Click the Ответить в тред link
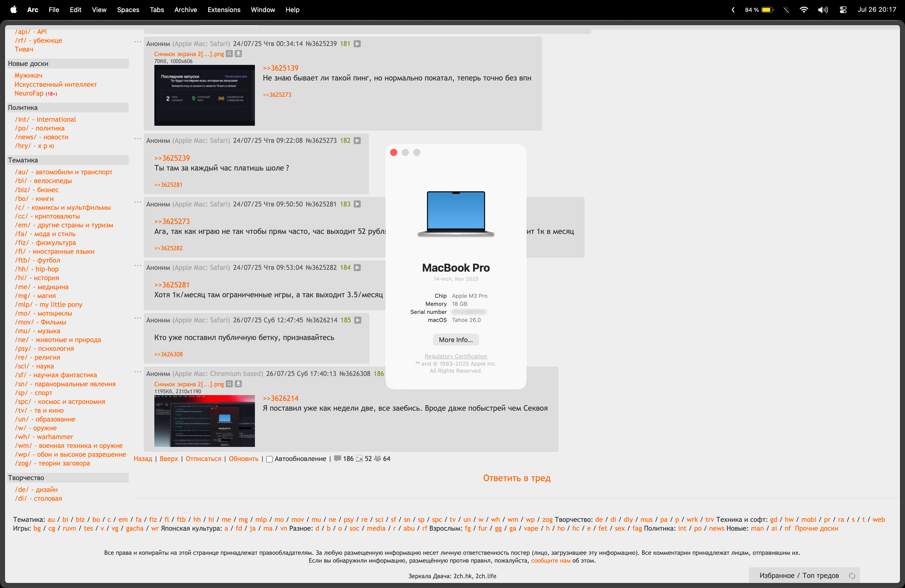 516,478
